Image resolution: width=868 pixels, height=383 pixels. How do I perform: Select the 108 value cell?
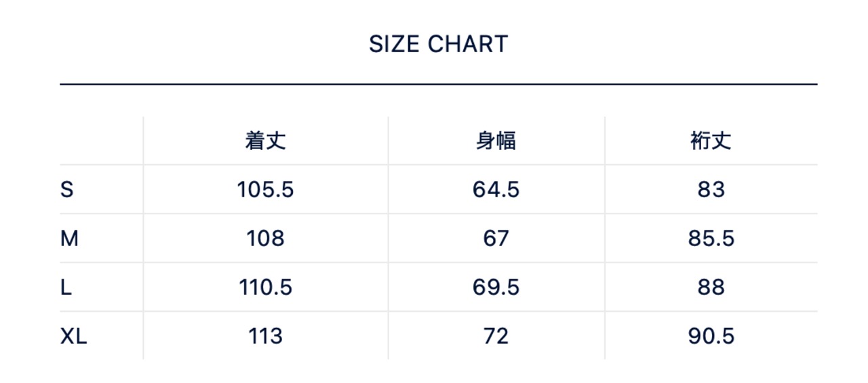click(x=265, y=239)
